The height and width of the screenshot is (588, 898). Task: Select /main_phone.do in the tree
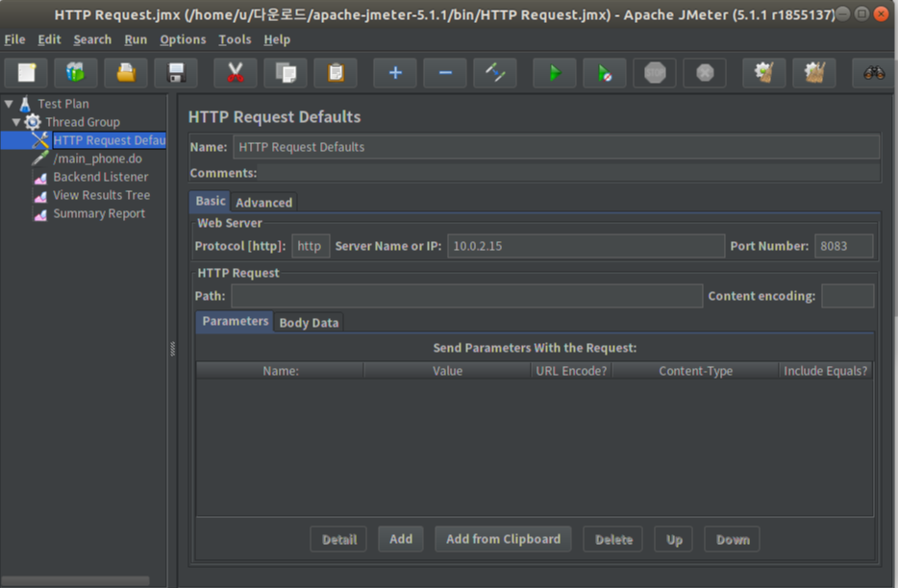[x=98, y=159]
